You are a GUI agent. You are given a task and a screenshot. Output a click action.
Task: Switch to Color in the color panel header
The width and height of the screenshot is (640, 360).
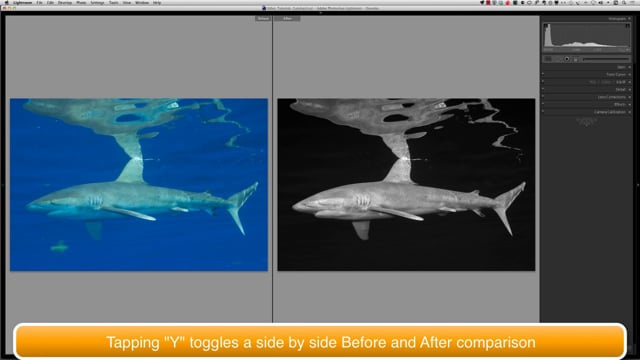[605, 82]
